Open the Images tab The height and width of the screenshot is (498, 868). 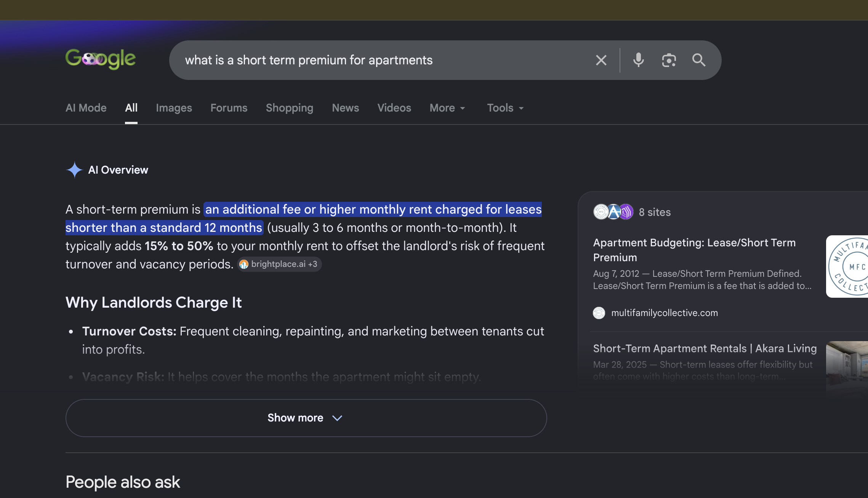(x=174, y=108)
